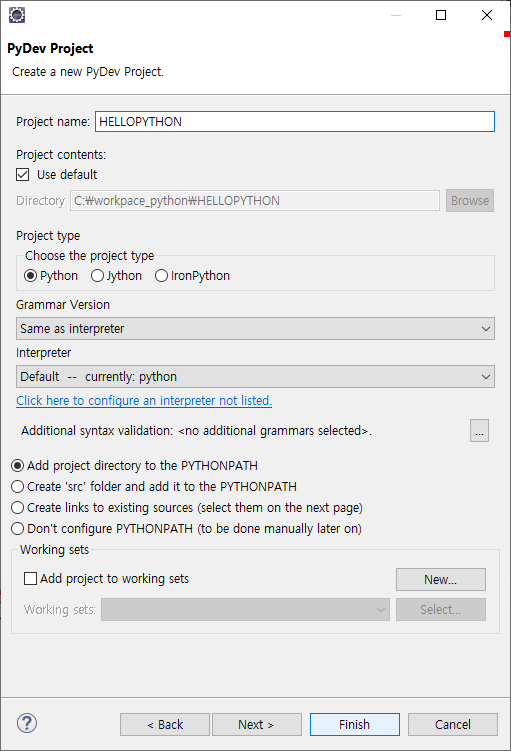
Task: Click link to configure an interpreter not listed
Action: tap(144, 400)
